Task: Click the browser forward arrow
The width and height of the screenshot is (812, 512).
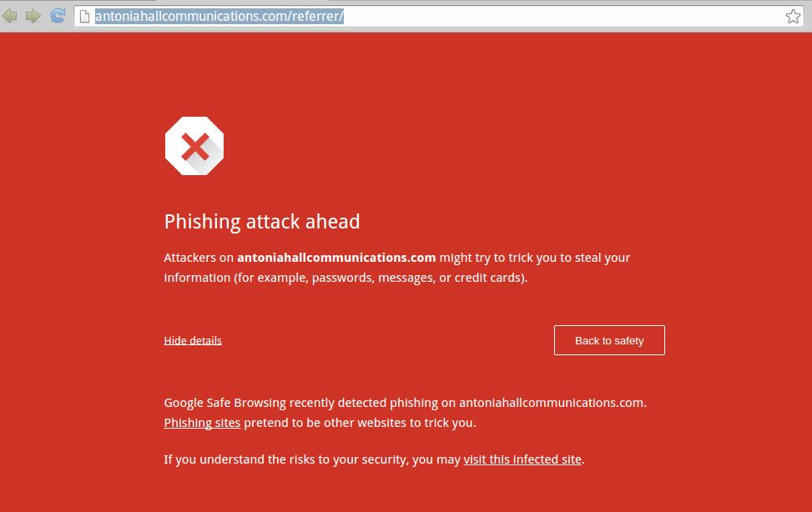Action: (x=33, y=16)
